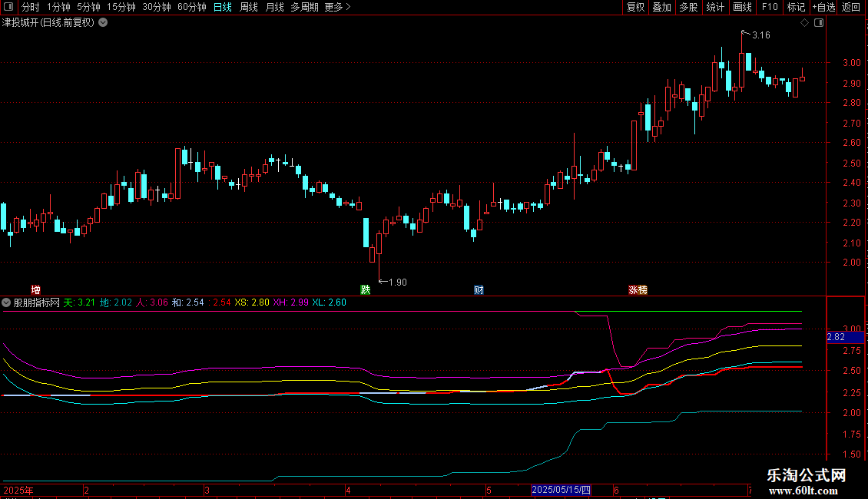Switch to the 周线 weekly tab
Viewport: 868px width, 499px height.
pos(249,7)
